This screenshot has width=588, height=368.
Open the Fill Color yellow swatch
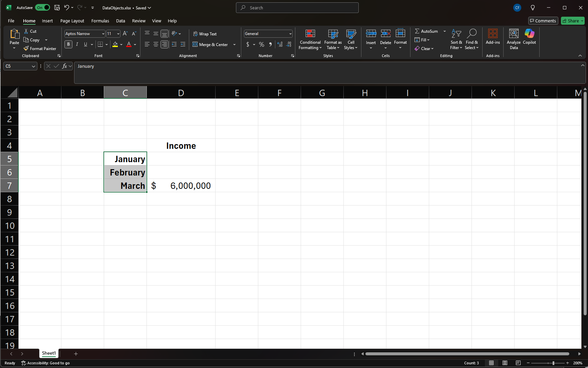coord(115,44)
